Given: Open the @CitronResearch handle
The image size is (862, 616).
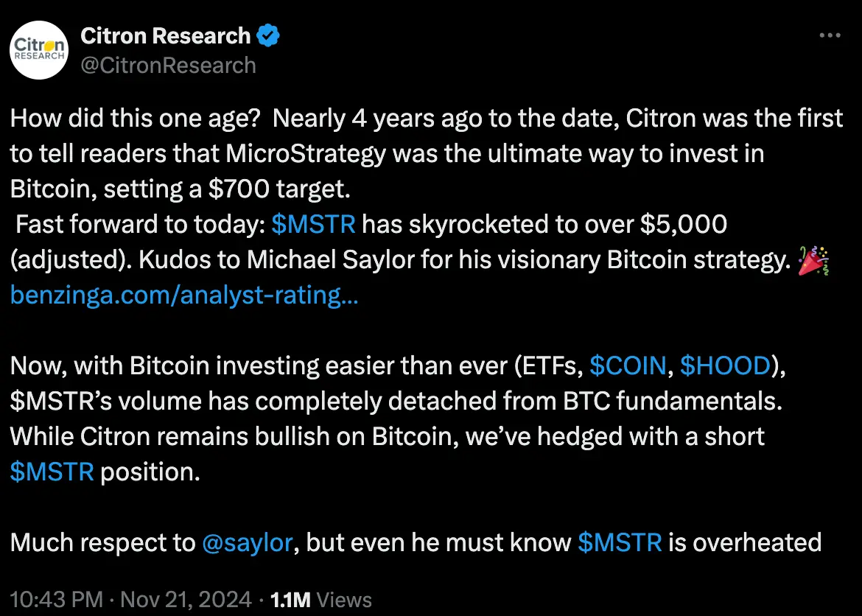Looking at the screenshot, I should point(169,66).
